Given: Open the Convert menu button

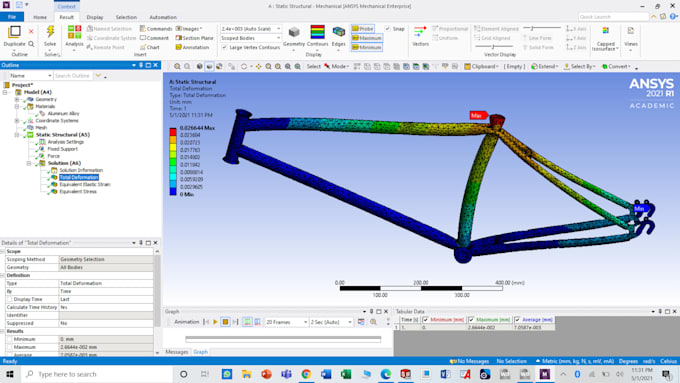Looking at the screenshot, I should coord(617,66).
